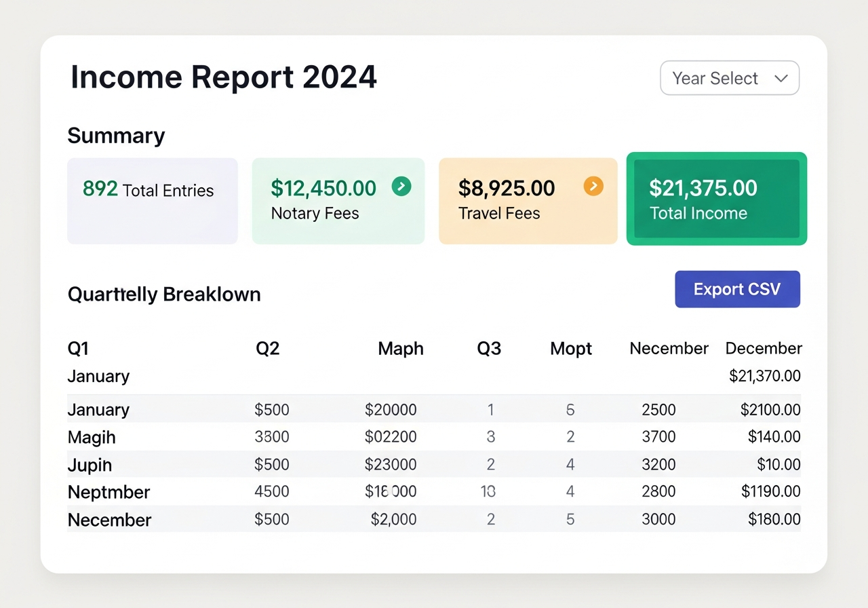Click the 4500 cell in Neptmber row

272,491
